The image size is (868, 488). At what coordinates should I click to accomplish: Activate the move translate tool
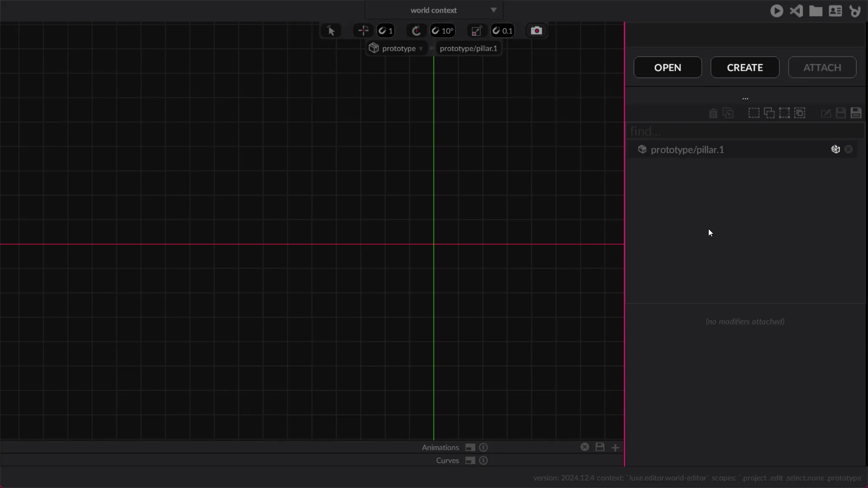363,31
